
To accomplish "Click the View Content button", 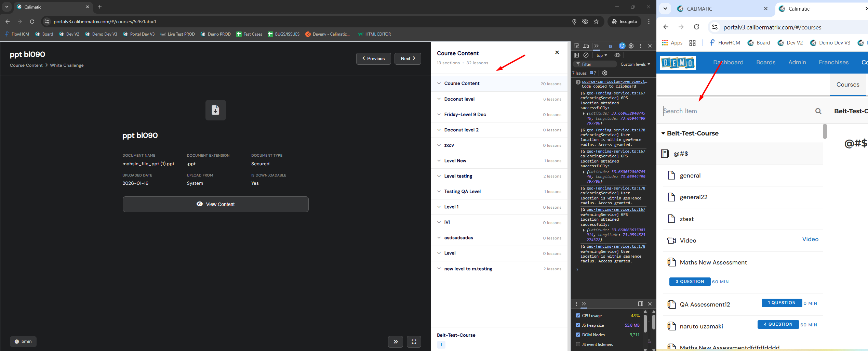I will (215, 204).
